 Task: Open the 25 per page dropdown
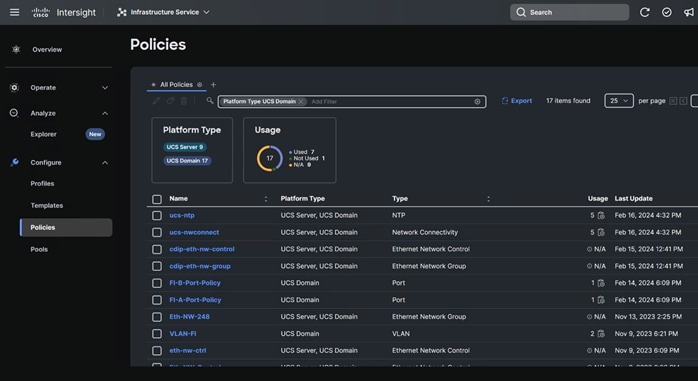(619, 101)
